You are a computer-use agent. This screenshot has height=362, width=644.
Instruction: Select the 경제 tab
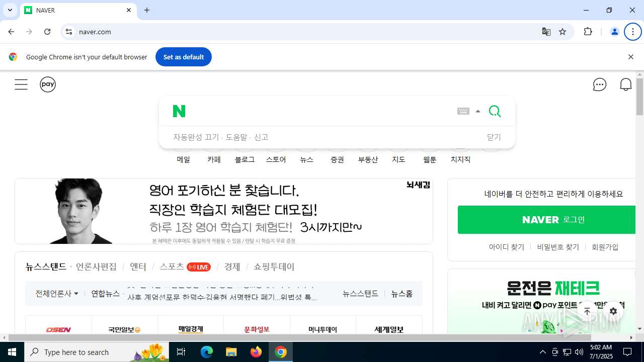(x=232, y=266)
